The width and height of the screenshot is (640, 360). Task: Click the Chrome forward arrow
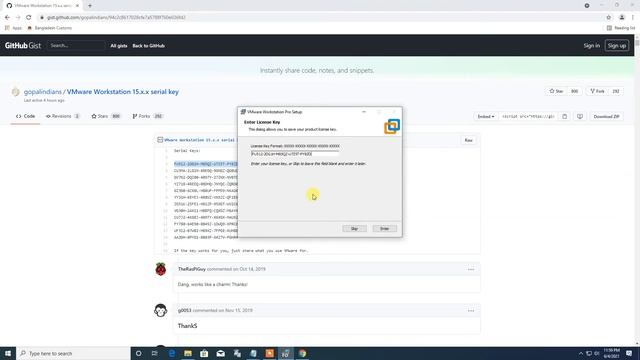point(18,18)
